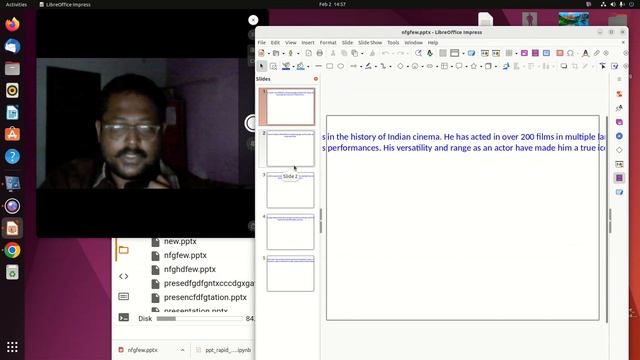Click the Spelling check icon
Image resolution: width=640 pixels, height=360 pixels.
click(x=430, y=53)
